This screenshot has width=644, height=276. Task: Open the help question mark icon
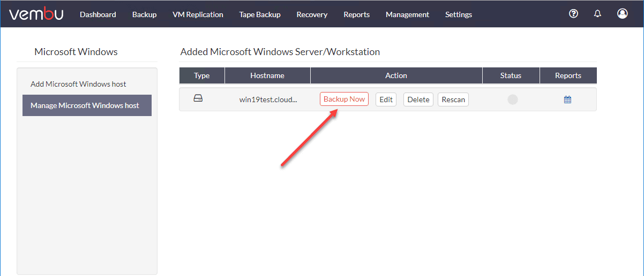pyautogui.click(x=573, y=14)
